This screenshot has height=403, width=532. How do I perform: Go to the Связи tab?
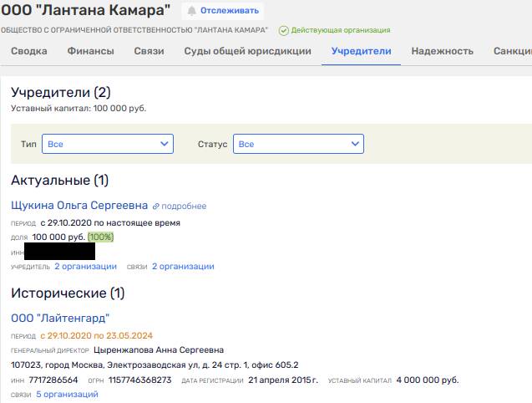(149, 51)
